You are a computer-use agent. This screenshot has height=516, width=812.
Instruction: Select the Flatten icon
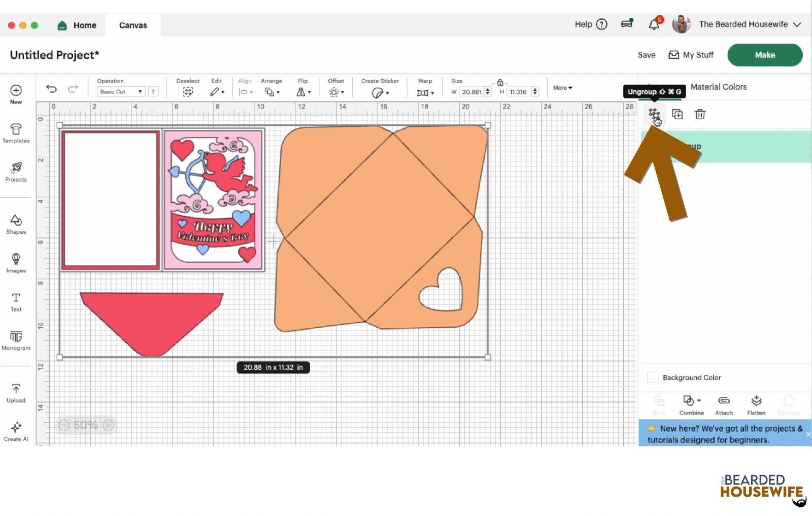(x=756, y=403)
